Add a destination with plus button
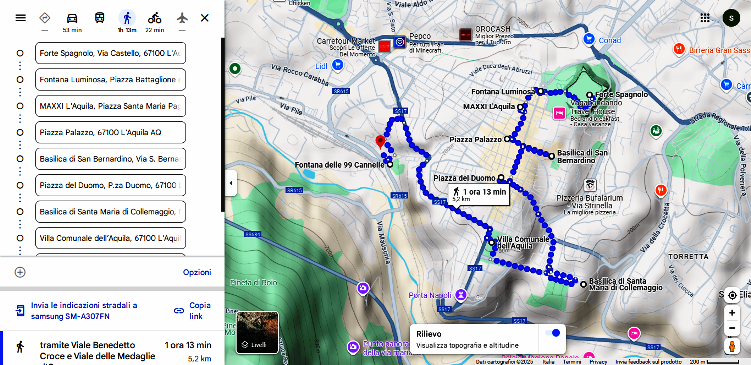This screenshot has height=365, width=751. [20, 272]
